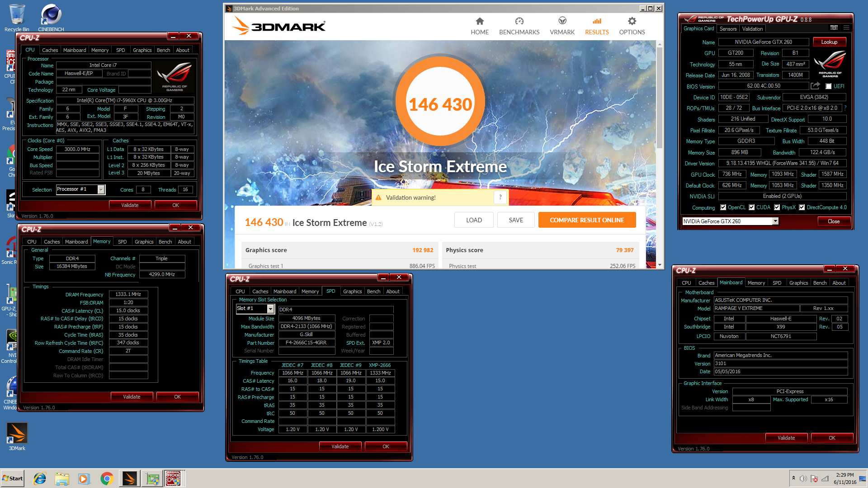
Task: Switch to 3DMark via taskbar button
Action: pyautogui.click(x=129, y=479)
